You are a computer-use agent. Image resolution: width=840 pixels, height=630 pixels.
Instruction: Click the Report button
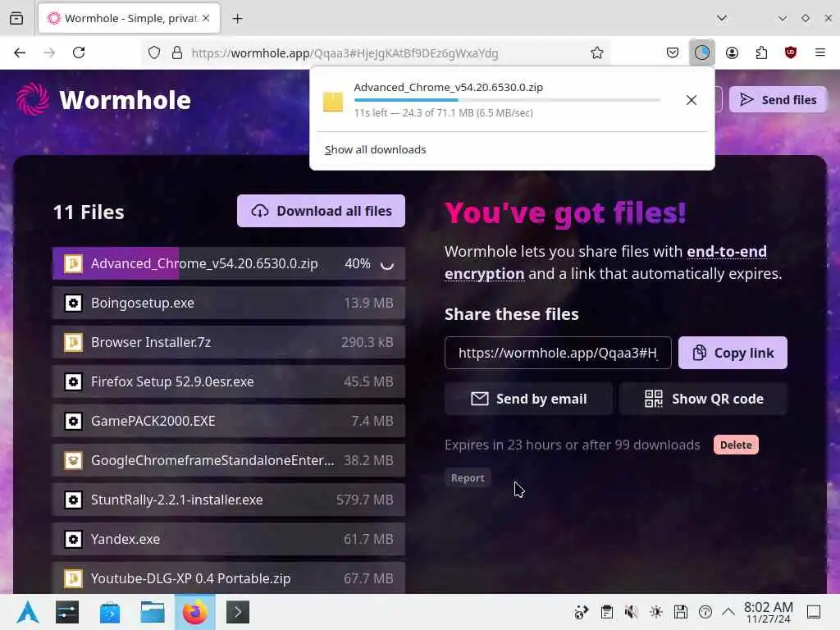467,478
